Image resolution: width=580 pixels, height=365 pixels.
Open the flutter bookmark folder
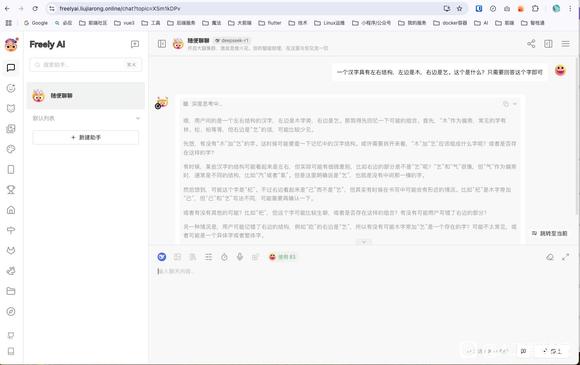[x=270, y=23]
